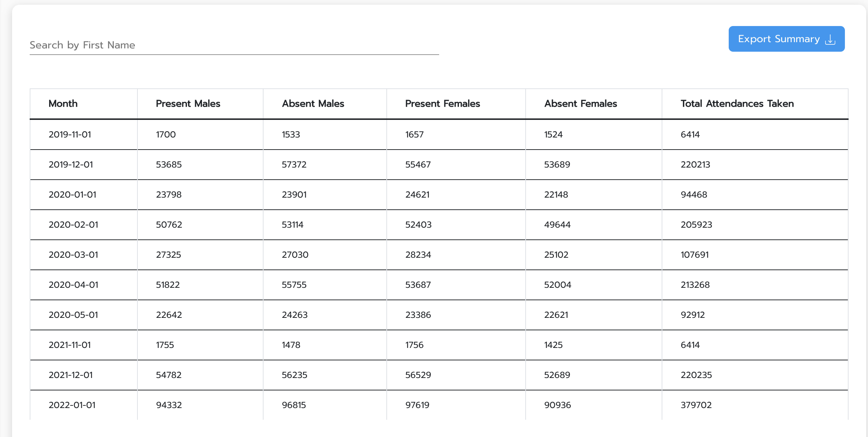868x437 pixels.
Task: Select the 2021-11-01 month cell
Action: point(70,345)
